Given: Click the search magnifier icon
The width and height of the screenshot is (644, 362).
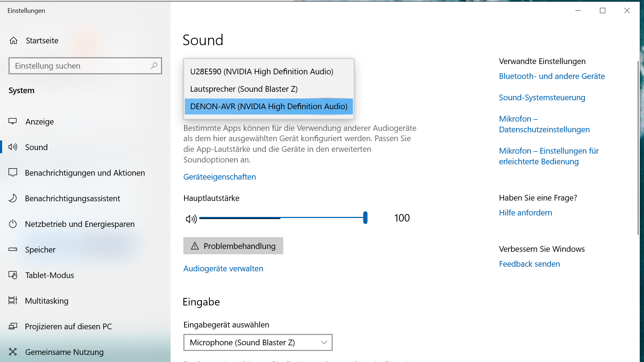Looking at the screenshot, I should [x=154, y=66].
